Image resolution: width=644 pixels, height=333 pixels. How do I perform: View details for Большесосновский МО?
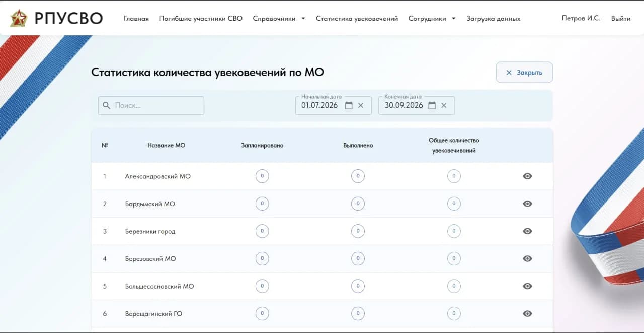pos(527,286)
